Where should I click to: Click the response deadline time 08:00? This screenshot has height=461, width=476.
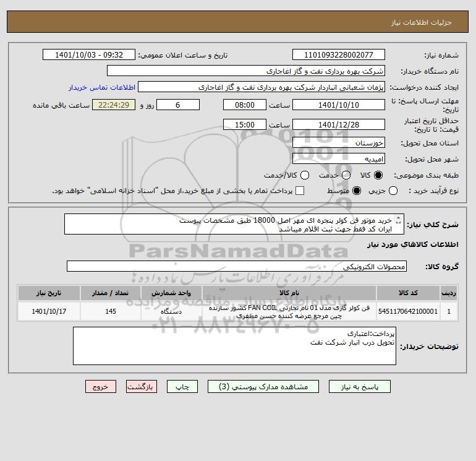coord(245,105)
